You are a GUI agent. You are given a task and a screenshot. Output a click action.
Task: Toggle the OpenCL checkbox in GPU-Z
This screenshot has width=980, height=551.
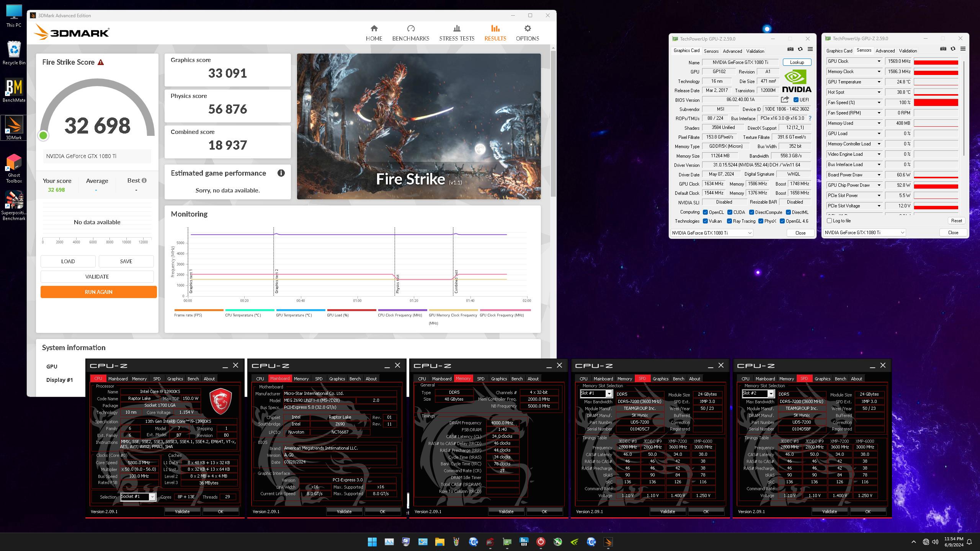click(x=705, y=212)
